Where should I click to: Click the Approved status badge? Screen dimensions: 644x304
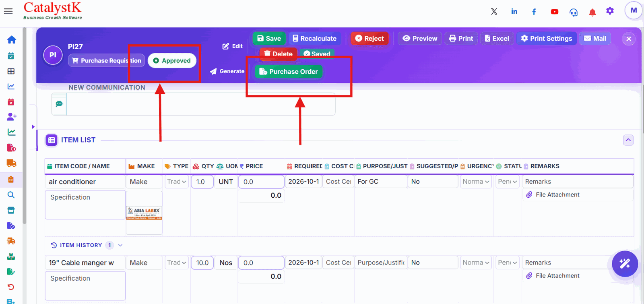click(172, 60)
